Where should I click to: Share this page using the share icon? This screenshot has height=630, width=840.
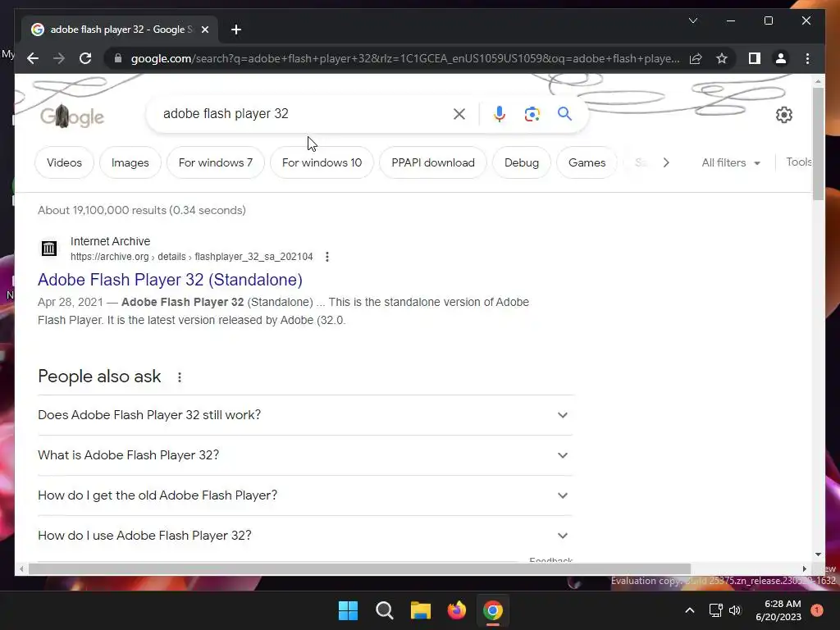click(696, 58)
